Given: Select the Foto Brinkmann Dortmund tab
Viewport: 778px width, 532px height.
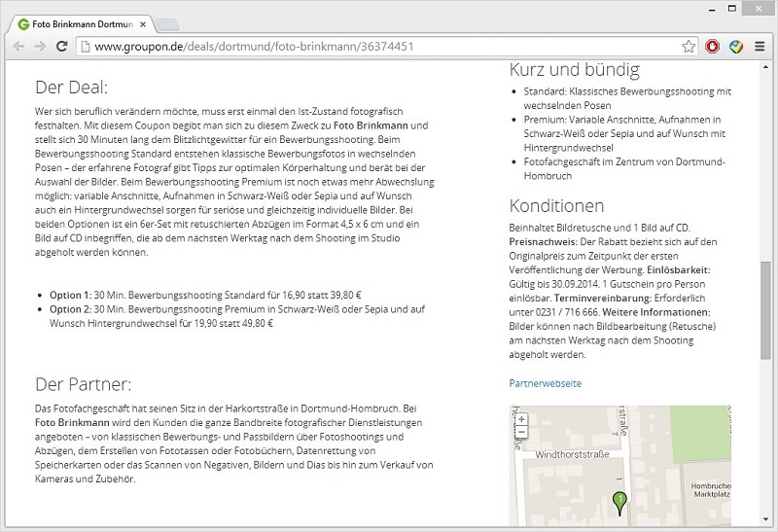Looking at the screenshot, I should pos(82,24).
